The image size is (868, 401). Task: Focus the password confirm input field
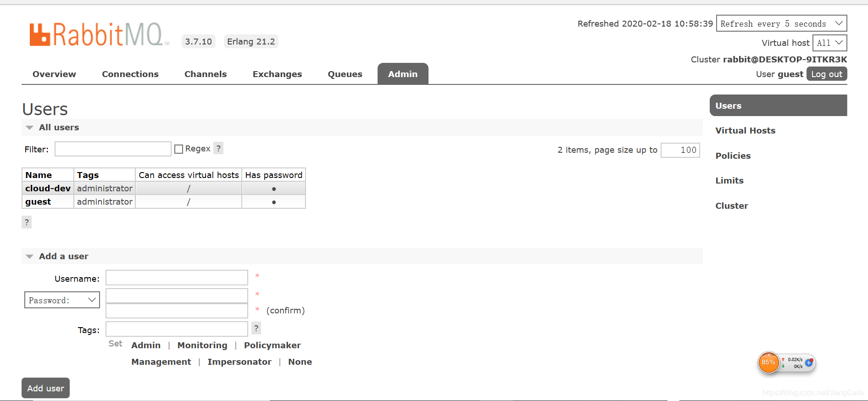pyautogui.click(x=177, y=311)
